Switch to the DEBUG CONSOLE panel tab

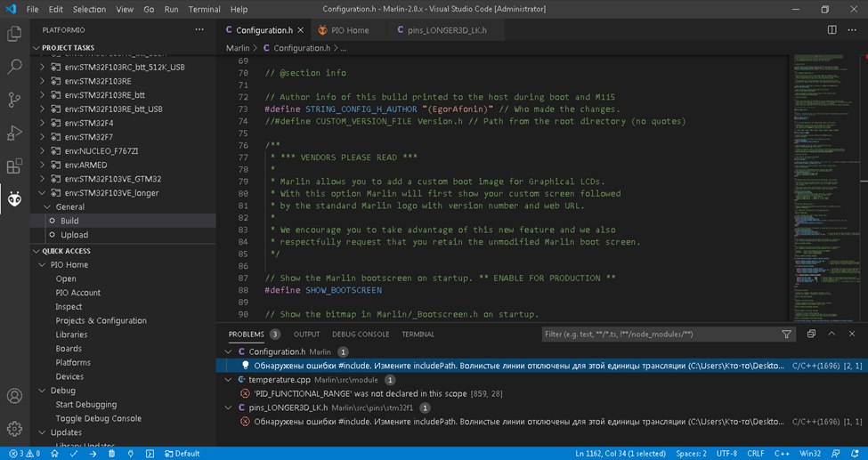pos(361,335)
